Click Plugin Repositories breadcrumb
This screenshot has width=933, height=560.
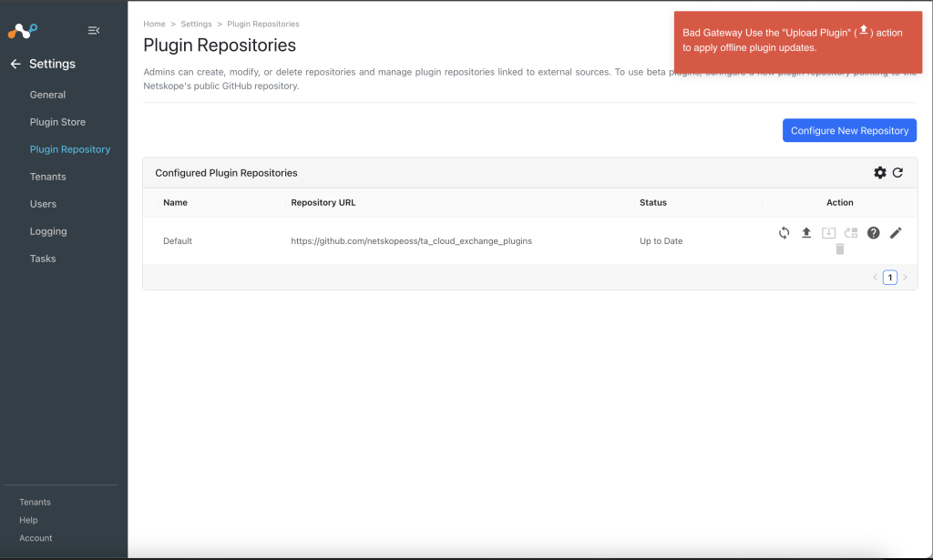(263, 24)
